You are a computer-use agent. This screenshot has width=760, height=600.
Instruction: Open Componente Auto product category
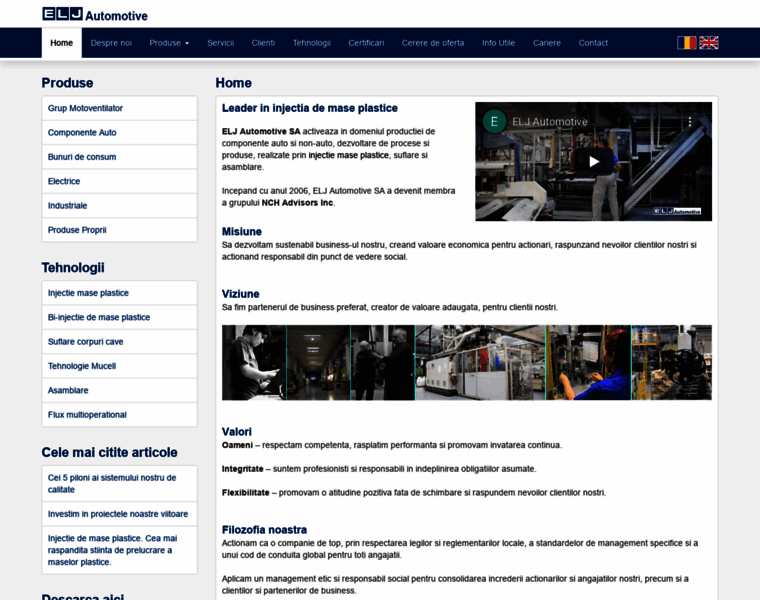(x=119, y=132)
